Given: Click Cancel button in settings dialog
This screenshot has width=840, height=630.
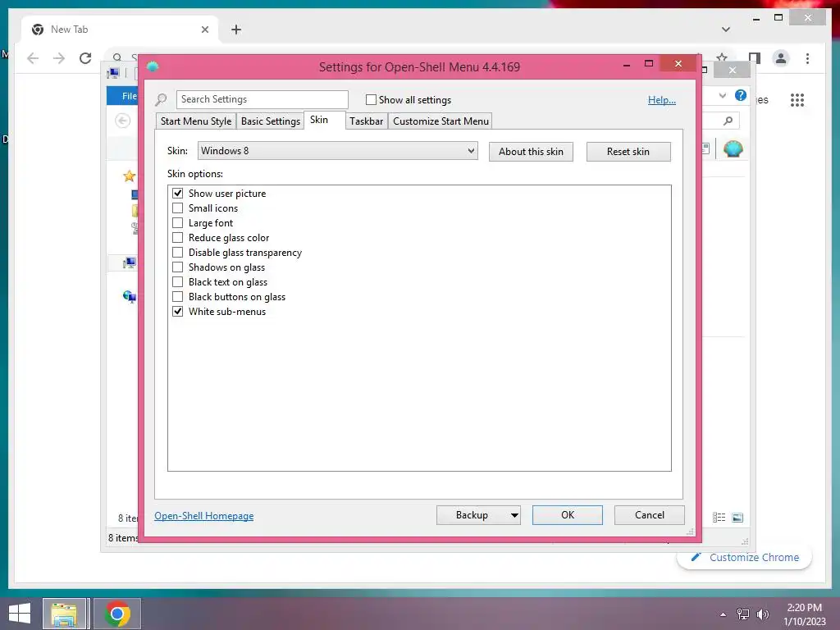Looking at the screenshot, I should 650,515.
